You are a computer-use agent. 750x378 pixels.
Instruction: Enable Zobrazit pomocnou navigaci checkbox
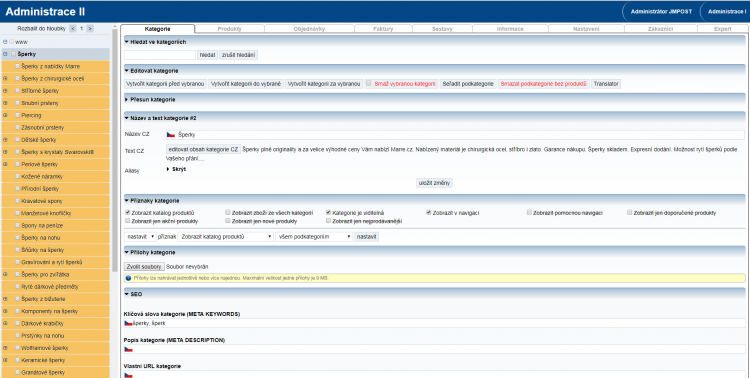(x=529, y=212)
